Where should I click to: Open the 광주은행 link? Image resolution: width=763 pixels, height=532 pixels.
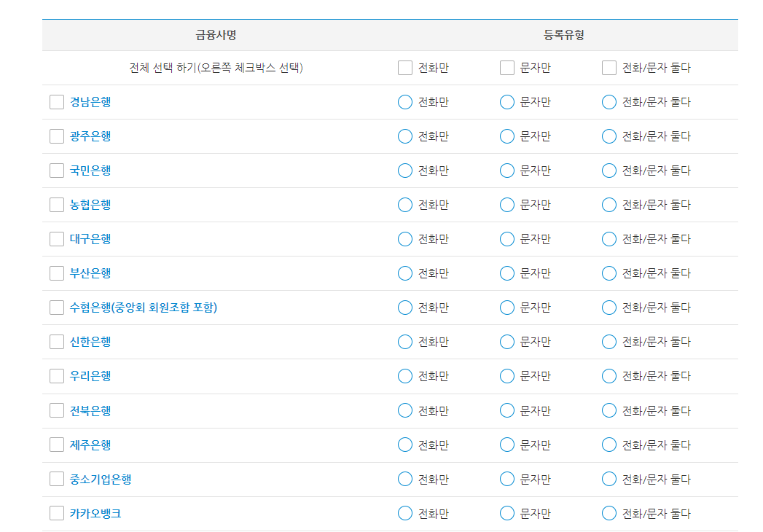click(90, 136)
